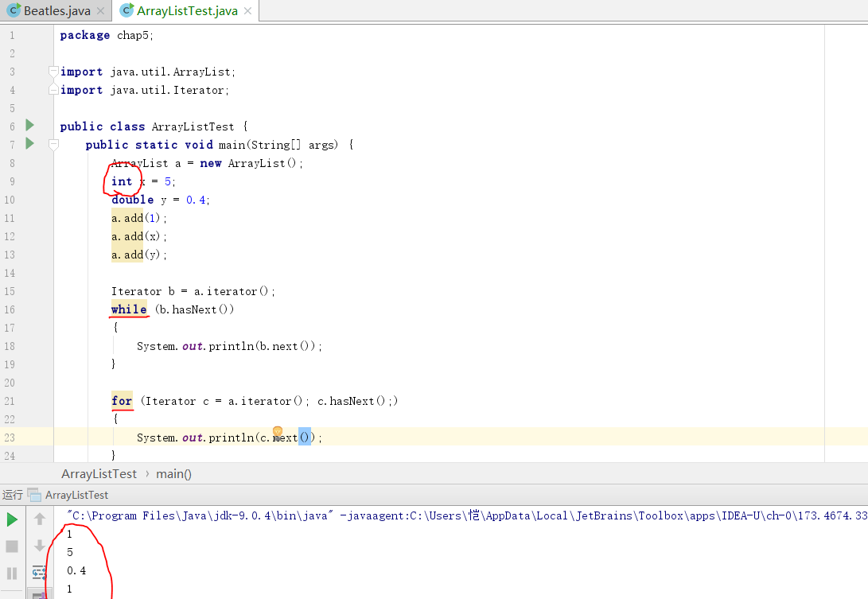Click gutter line number 1
This screenshot has height=599, width=868.
[12, 36]
